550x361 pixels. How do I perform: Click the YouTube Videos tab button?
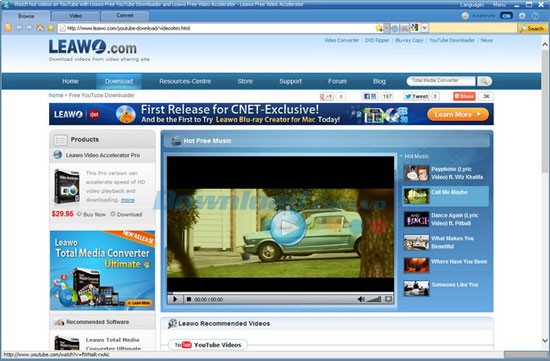pos(208,345)
